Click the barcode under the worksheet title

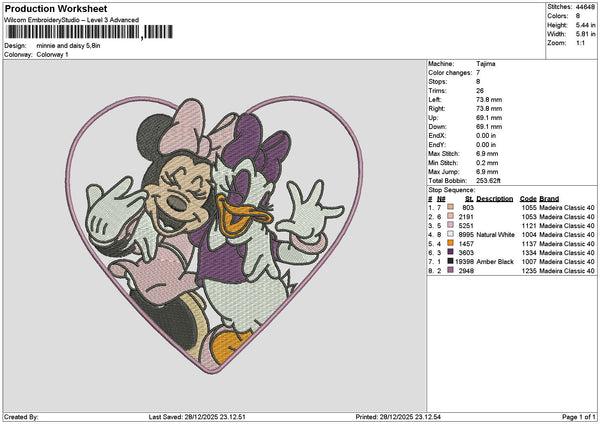(90, 32)
